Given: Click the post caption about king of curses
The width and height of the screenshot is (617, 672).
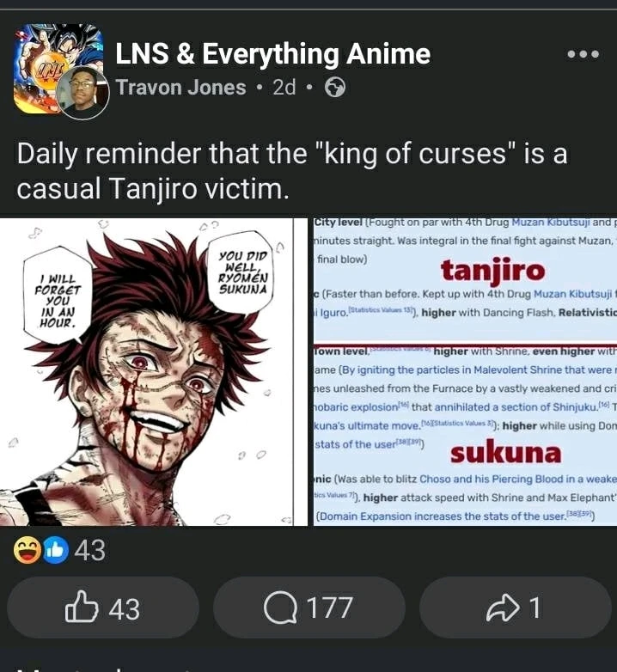Looking at the screenshot, I should click(x=292, y=170).
